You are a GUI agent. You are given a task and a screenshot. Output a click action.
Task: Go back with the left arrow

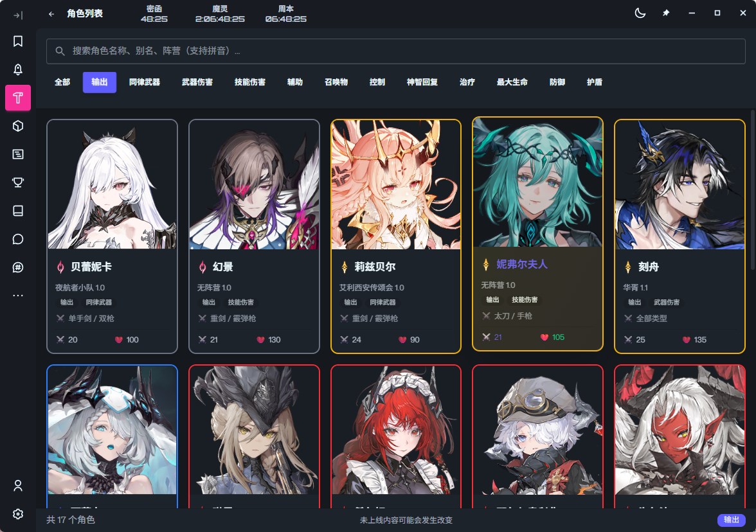(51, 14)
